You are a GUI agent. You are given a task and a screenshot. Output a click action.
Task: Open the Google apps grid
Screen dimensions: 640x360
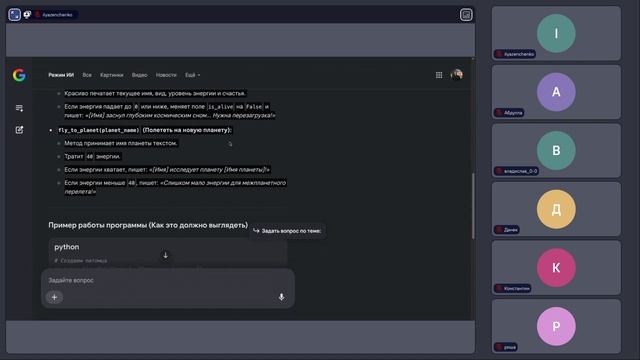[439, 75]
